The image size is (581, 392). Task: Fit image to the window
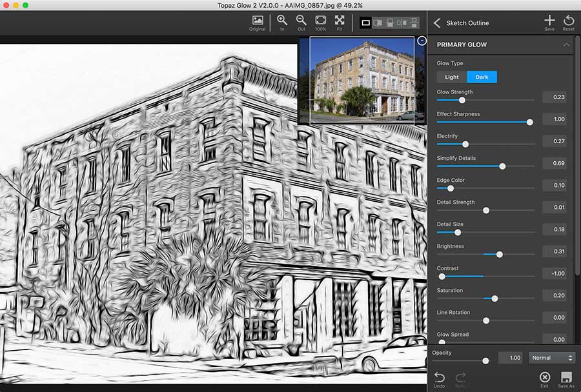pos(340,23)
